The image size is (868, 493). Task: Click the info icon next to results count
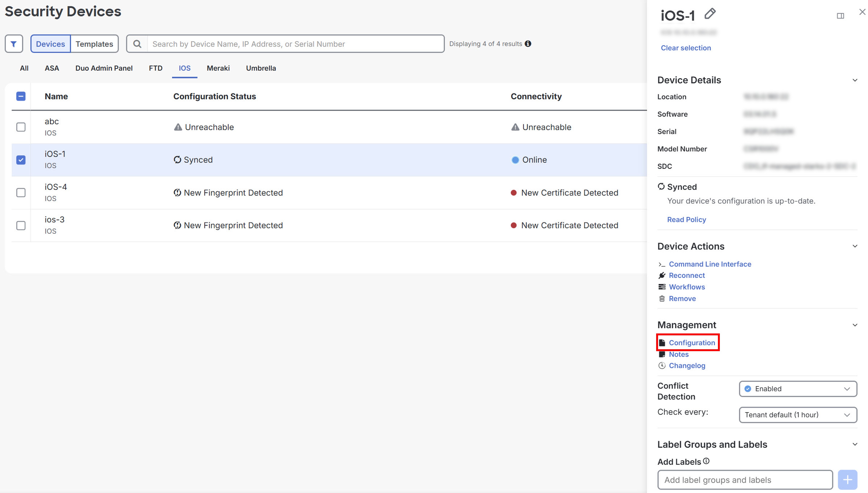pyautogui.click(x=528, y=43)
